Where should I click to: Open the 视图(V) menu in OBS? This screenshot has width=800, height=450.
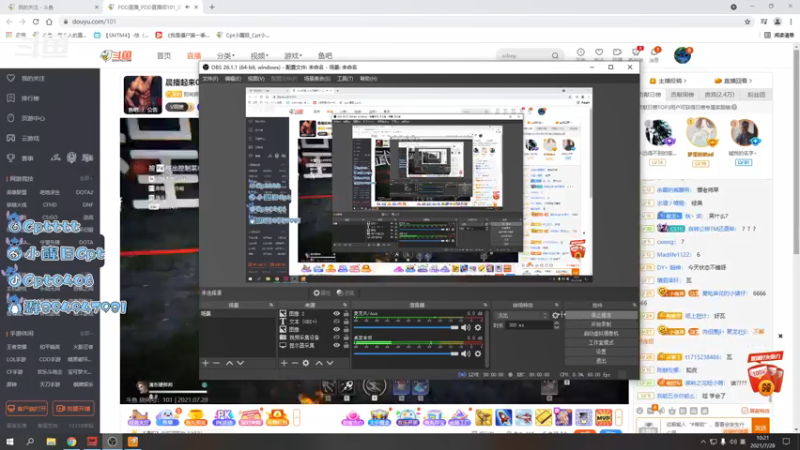tap(256, 79)
